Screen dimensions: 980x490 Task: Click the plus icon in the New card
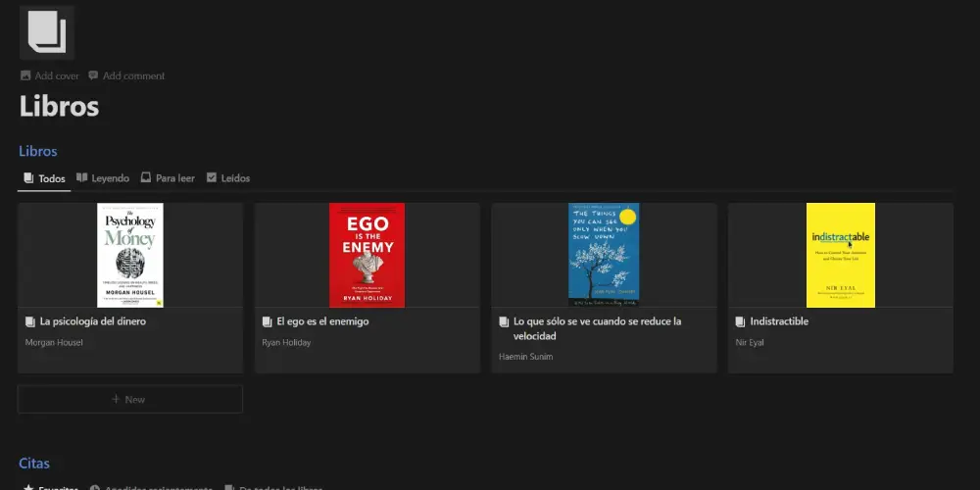pos(116,399)
